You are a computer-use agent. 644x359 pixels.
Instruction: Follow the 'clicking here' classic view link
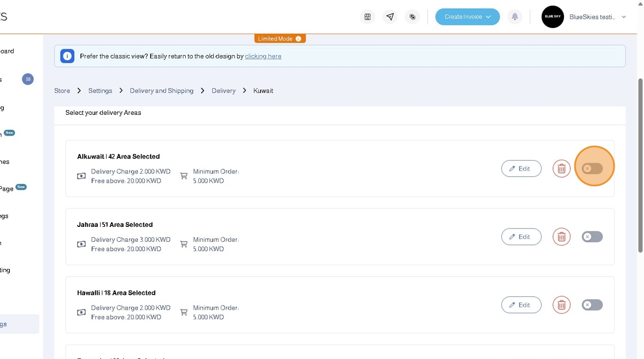tap(263, 56)
